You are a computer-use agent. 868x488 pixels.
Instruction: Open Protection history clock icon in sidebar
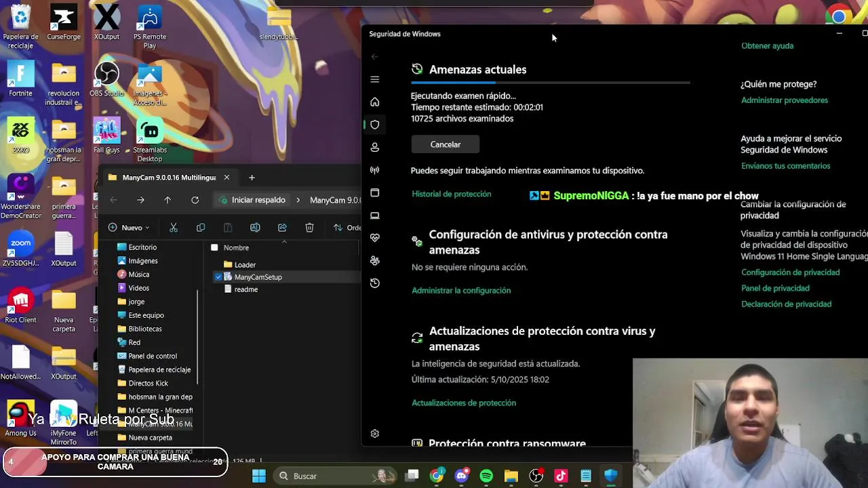(374, 283)
